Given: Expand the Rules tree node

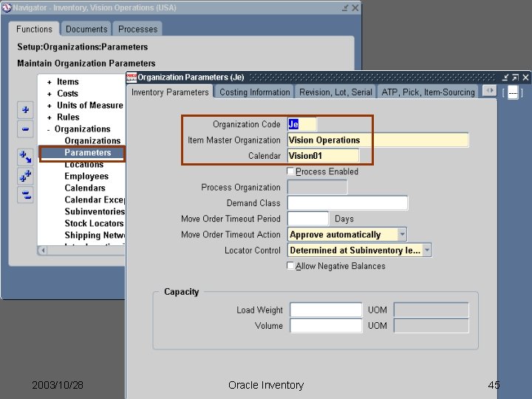Looking at the screenshot, I should 50,117.
